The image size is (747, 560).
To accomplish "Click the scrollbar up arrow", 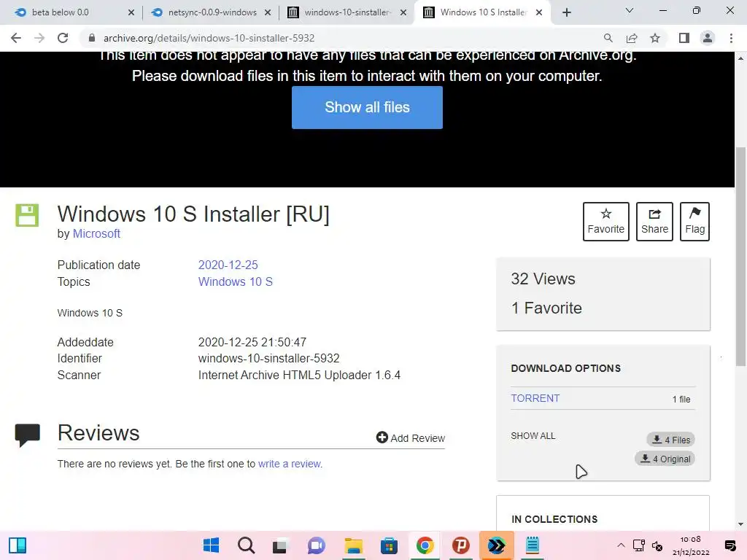I will (741, 58).
